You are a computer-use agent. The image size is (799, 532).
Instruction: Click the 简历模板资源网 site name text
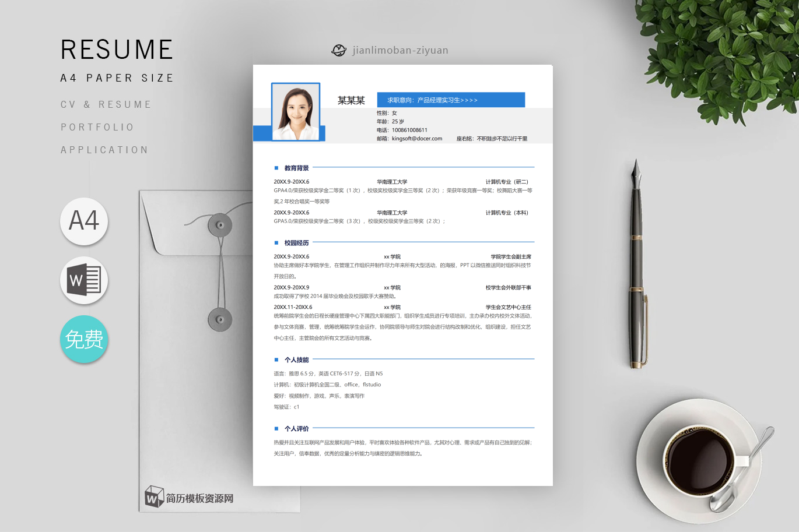199,498
